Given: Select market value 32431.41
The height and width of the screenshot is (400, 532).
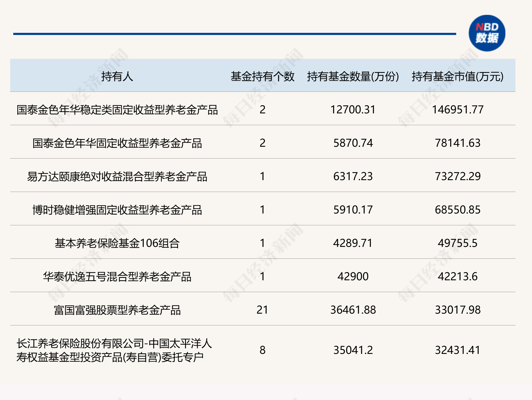Looking at the screenshot, I should click(x=457, y=350).
